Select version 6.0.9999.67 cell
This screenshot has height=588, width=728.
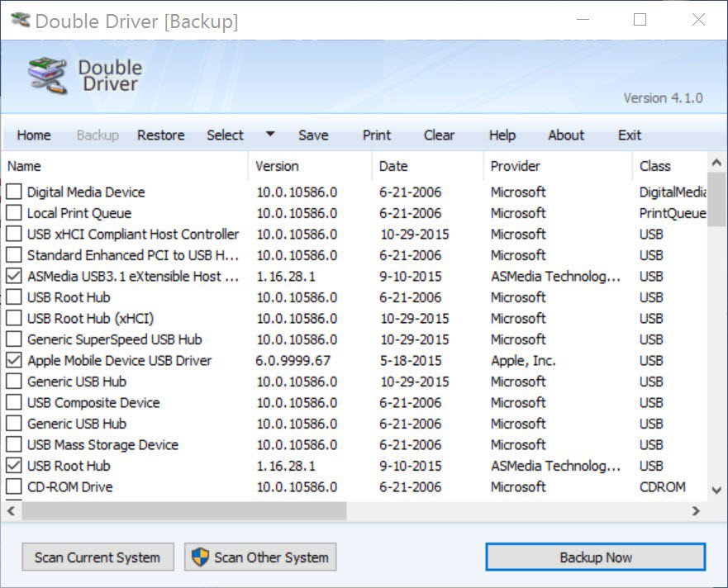(x=293, y=361)
